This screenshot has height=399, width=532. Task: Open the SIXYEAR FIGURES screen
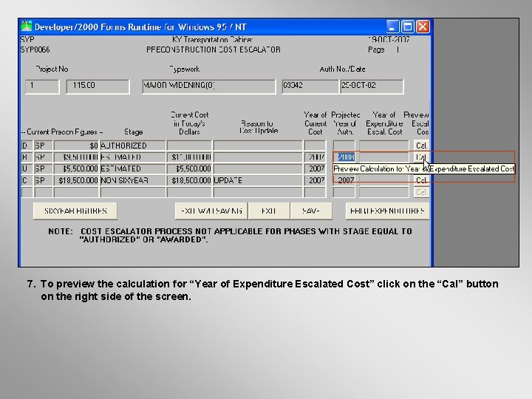tap(75, 211)
